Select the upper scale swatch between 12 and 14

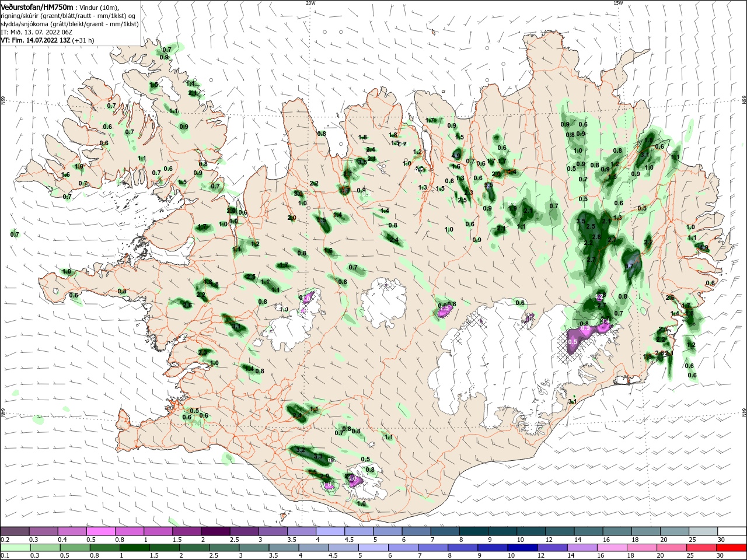coord(560,532)
